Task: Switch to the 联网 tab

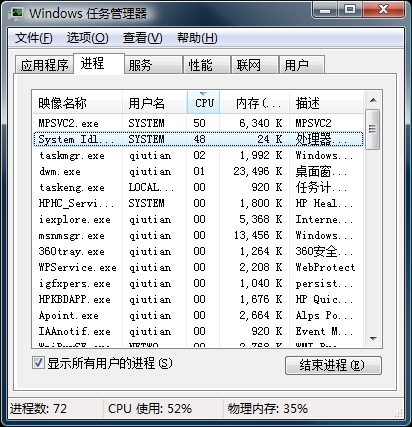Action: (255, 65)
